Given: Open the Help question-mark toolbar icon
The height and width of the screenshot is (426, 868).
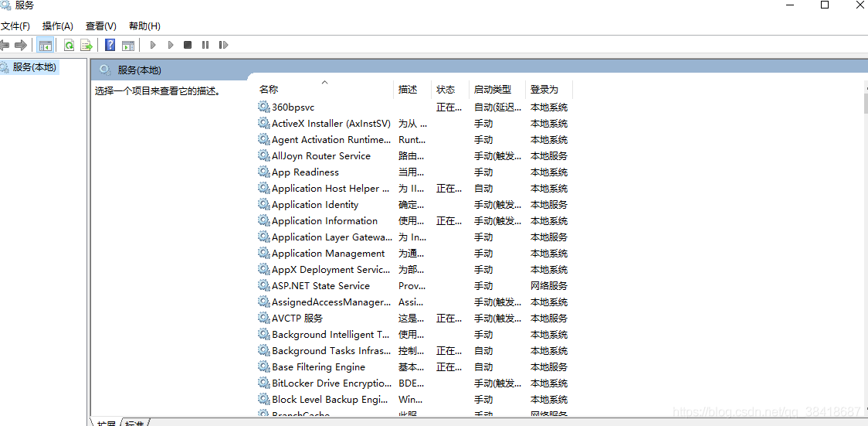Looking at the screenshot, I should coord(110,45).
